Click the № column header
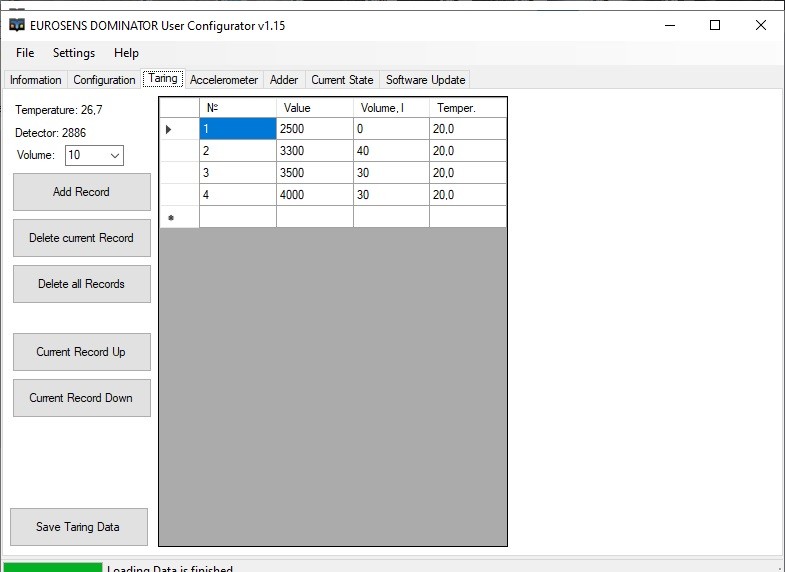The image size is (785, 572). [x=238, y=108]
